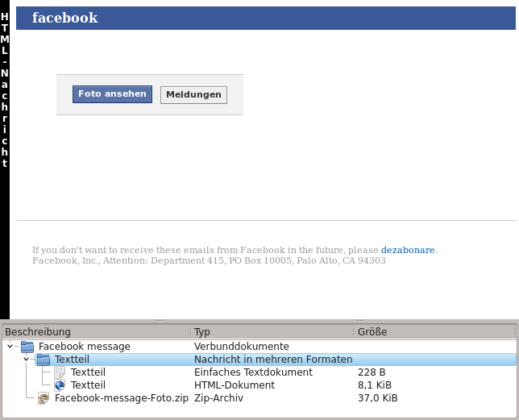519x420 pixels.
Task: Click the zip archive icon
Action: coord(44,398)
